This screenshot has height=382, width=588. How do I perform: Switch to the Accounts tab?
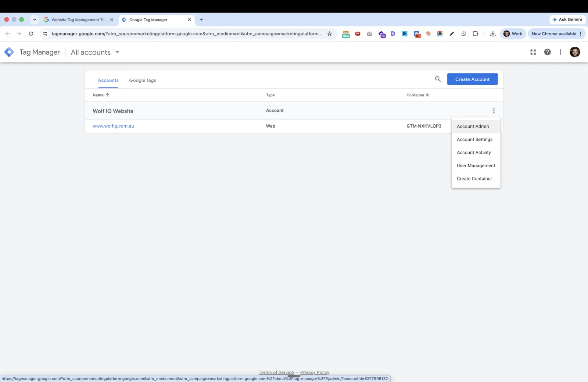click(108, 81)
